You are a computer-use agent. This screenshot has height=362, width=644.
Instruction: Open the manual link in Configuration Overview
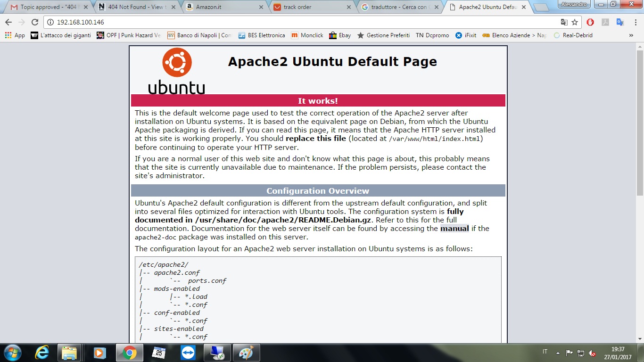[454, 229]
